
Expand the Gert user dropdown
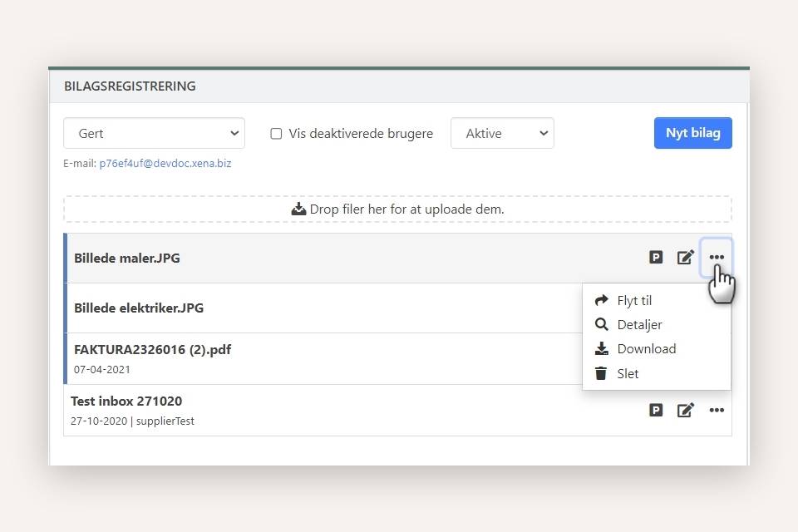click(x=154, y=133)
